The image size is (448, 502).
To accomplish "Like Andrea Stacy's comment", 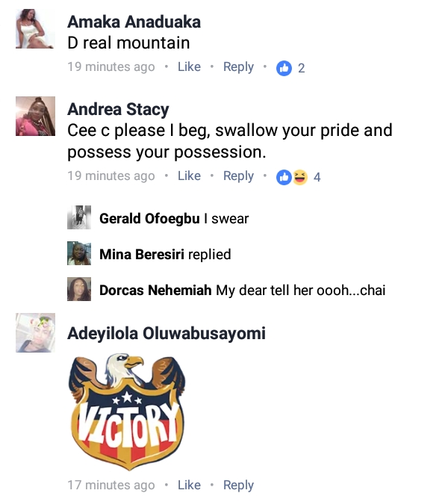I will pyautogui.click(x=189, y=176).
